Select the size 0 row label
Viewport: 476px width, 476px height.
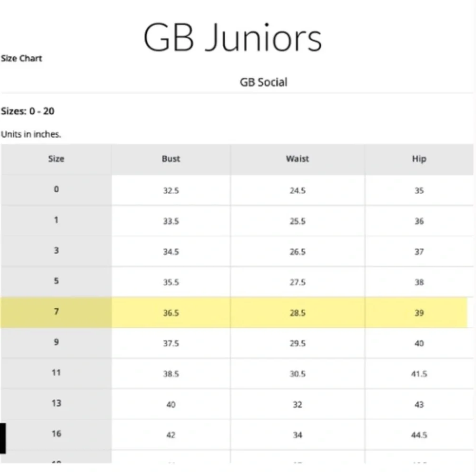56,189
